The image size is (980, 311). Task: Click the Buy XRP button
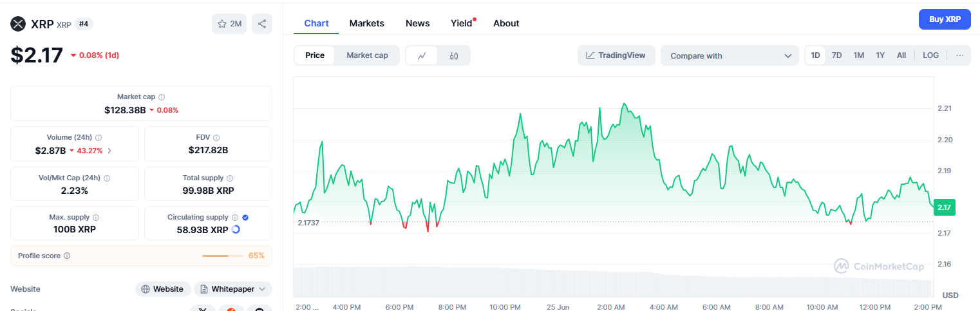pos(945,19)
